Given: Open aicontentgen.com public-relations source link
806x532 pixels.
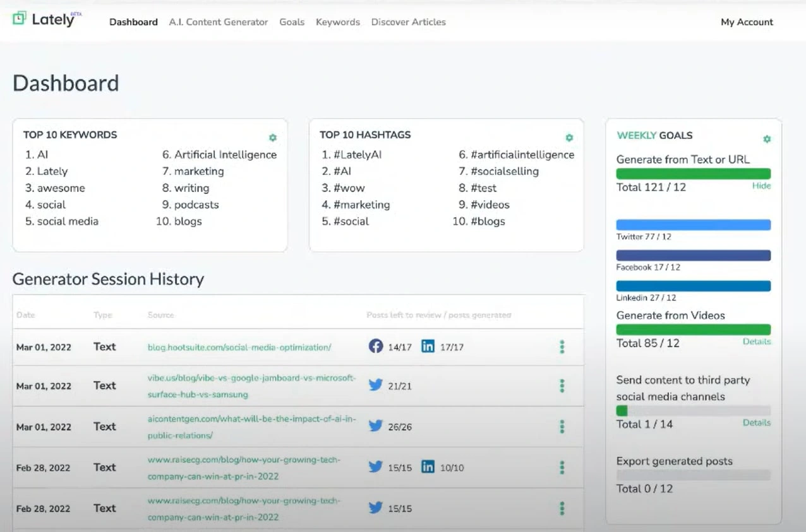Looking at the screenshot, I should tap(251, 427).
